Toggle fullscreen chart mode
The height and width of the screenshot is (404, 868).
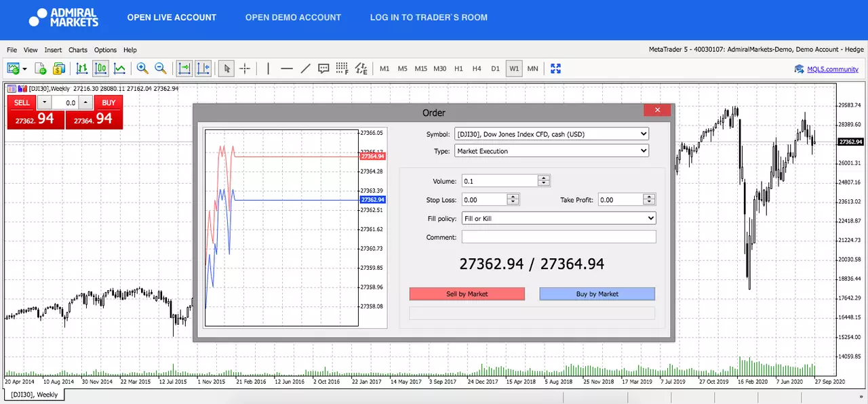point(556,68)
